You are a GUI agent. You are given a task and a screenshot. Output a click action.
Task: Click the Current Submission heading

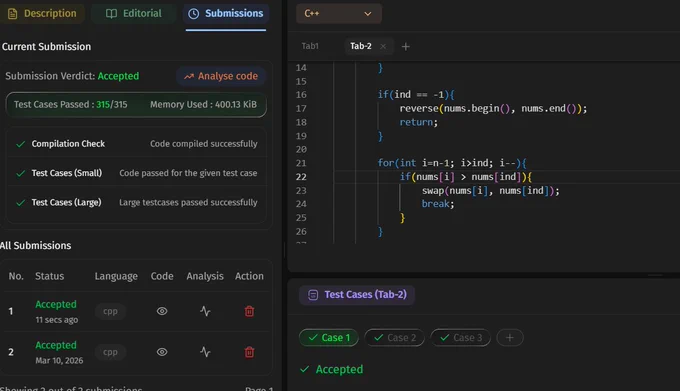point(46,47)
